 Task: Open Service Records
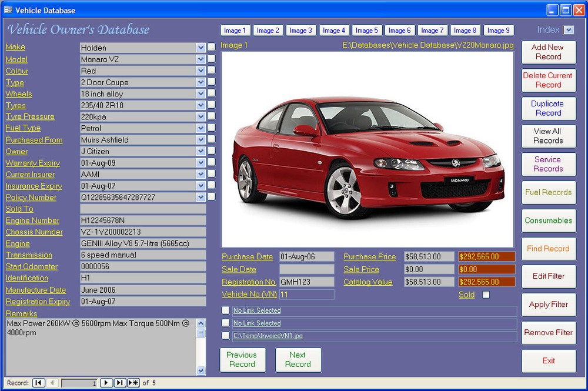548,164
